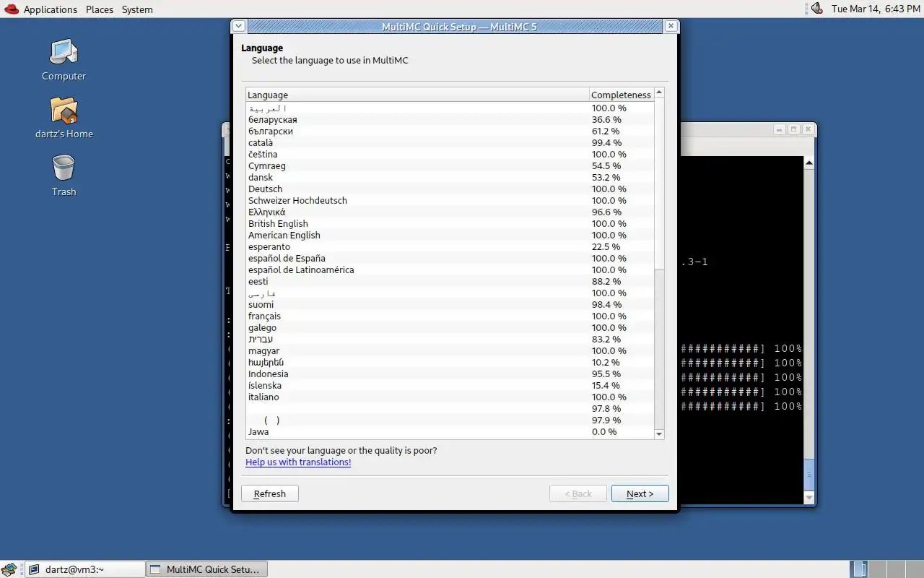This screenshot has height=578, width=924.
Task: Open the Places menu
Action: tap(100, 9)
